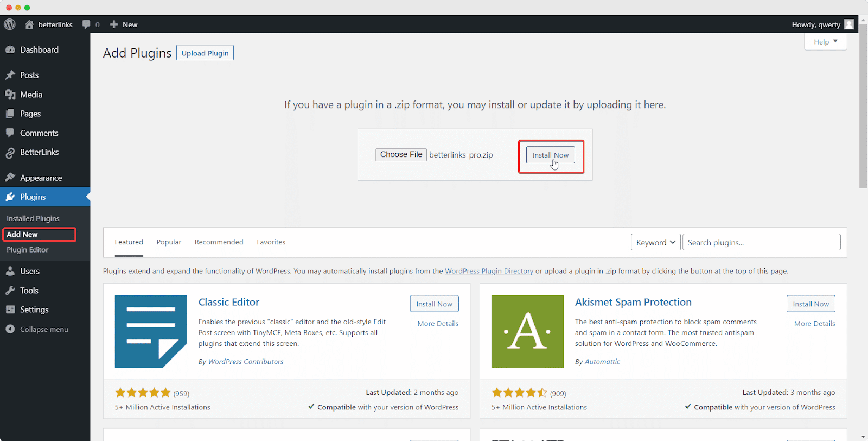Click the Settings sliders icon
This screenshot has width=868, height=441.
pos(10,310)
